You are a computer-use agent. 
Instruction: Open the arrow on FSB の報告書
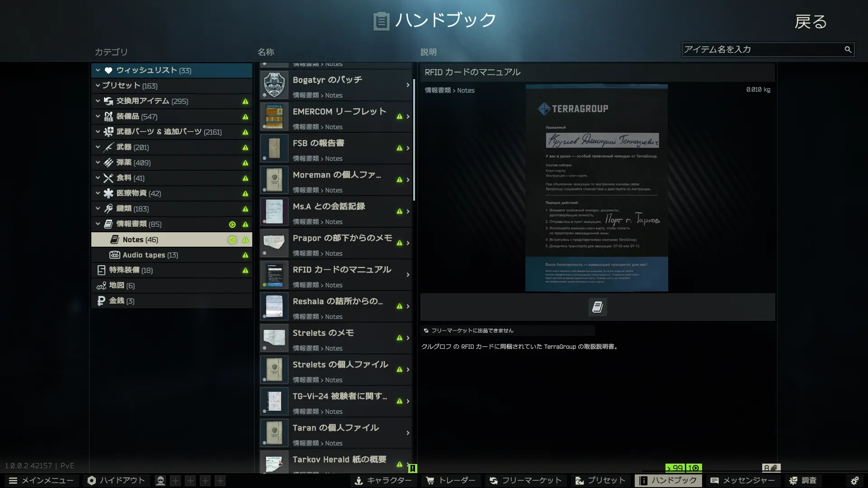(408, 148)
